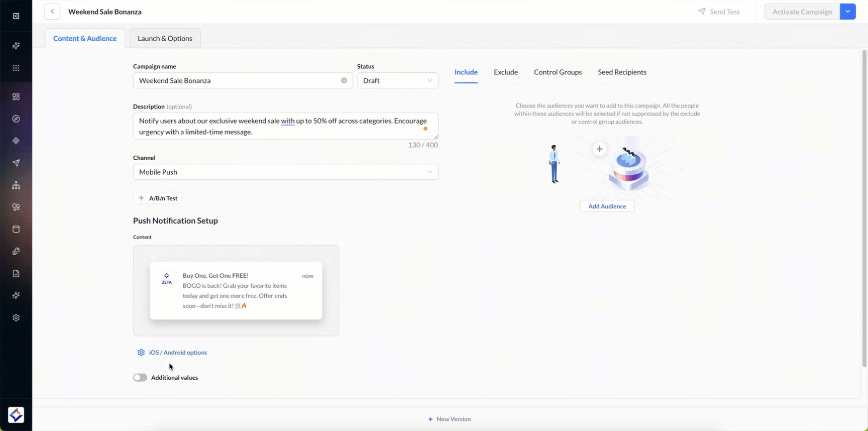Select the Exclude audience tab
This screenshot has height=431, width=868.
tap(505, 72)
